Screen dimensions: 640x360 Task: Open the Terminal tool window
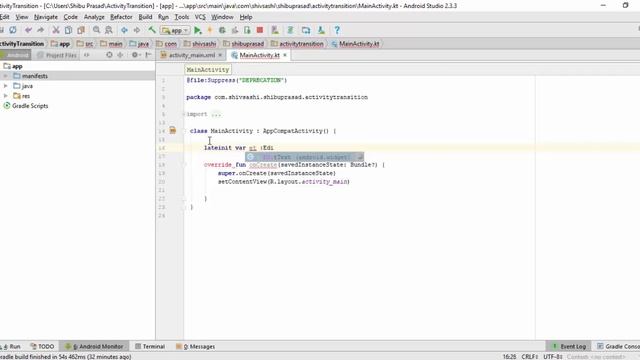tap(150, 347)
